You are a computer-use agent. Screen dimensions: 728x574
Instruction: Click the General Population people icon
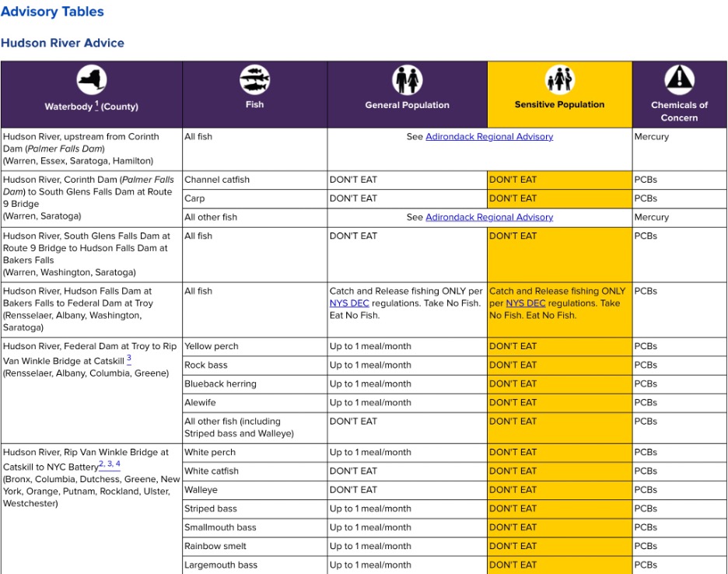tap(408, 80)
